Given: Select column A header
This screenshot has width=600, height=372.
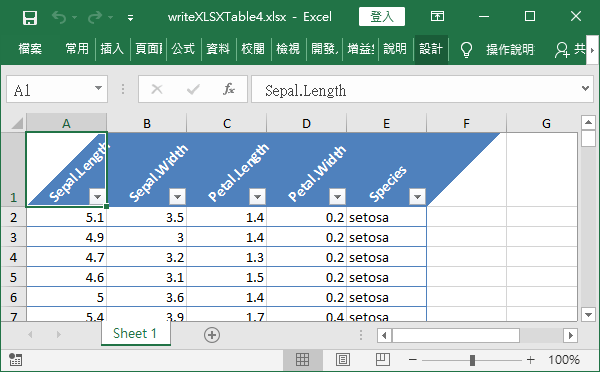Looking at the screenshot, I should 67,123.
